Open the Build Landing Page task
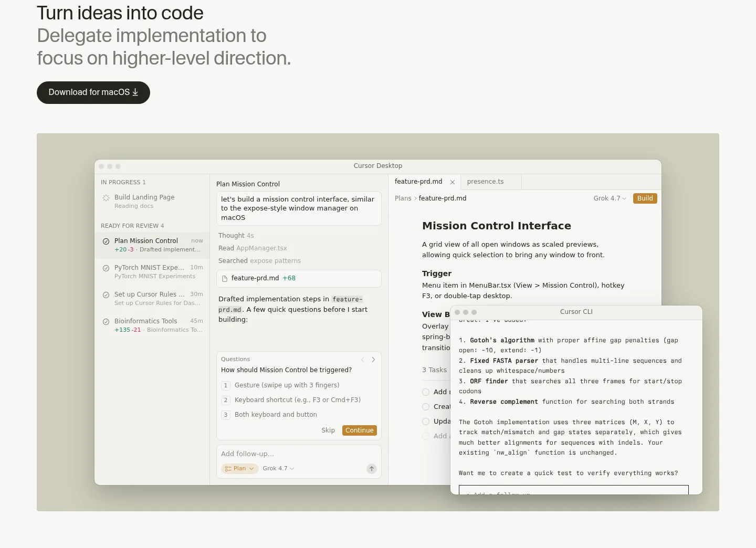Viewport: 756px width, 548px height. coord(152,201)
